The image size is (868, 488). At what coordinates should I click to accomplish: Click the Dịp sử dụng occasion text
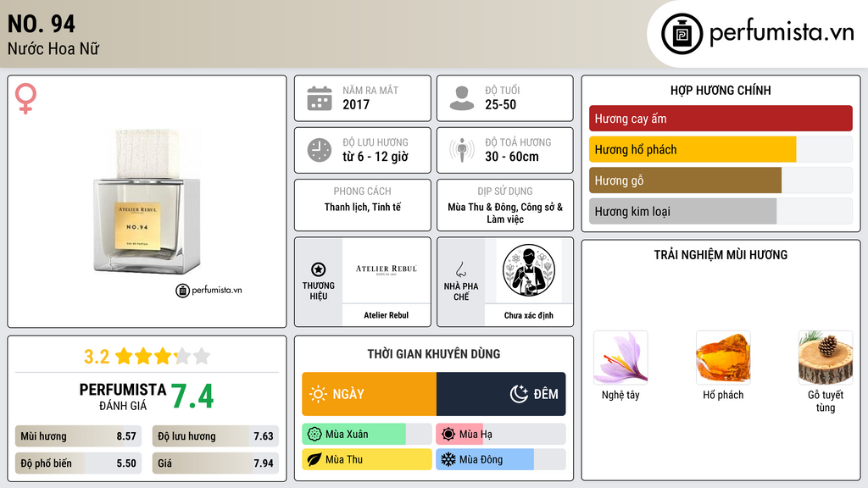(505, 213)
